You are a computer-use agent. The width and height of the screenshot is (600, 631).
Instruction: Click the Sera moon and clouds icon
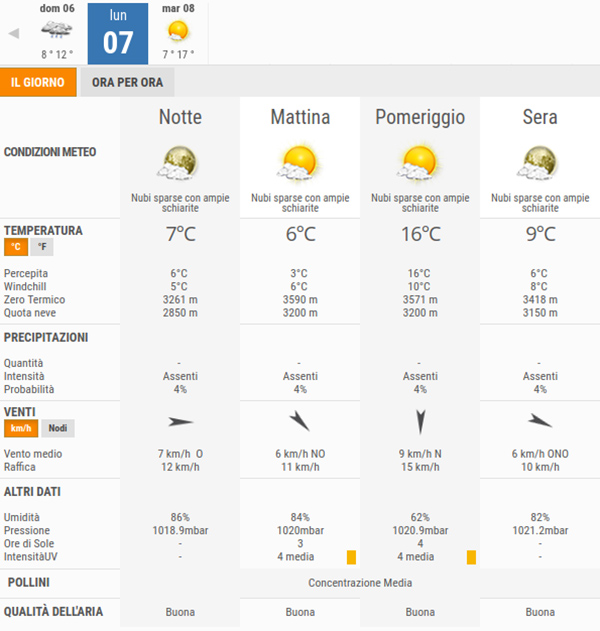[538, 163]
